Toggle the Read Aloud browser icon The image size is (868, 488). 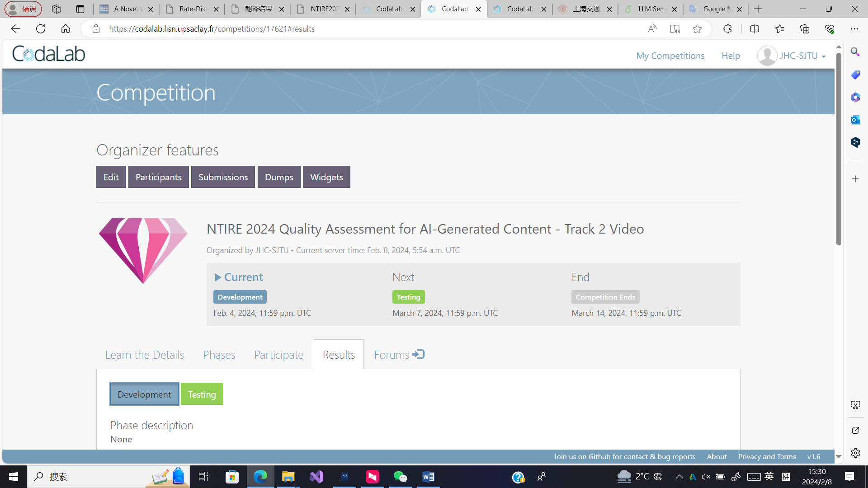[652, 28]
